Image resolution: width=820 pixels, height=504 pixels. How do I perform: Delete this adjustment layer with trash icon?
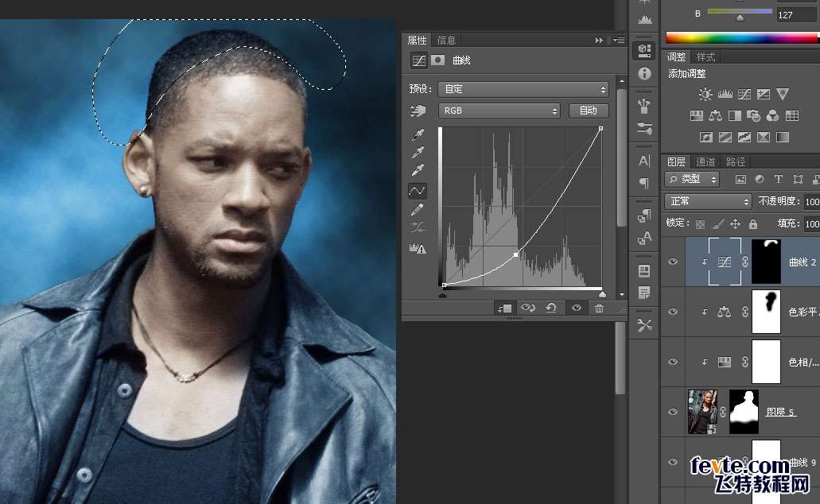pos(600,308)
